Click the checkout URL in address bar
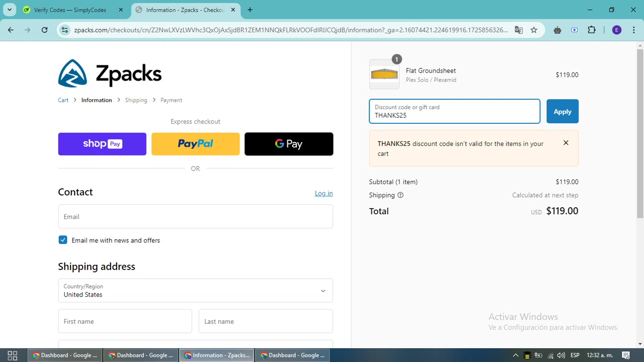The image size is (644, 362). [x=291, y=30]
